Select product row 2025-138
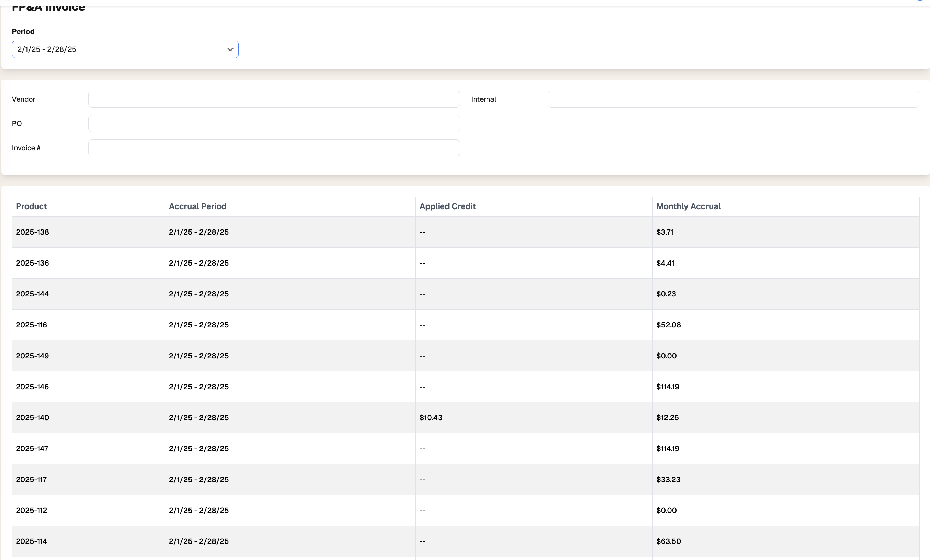 point(32,232)
